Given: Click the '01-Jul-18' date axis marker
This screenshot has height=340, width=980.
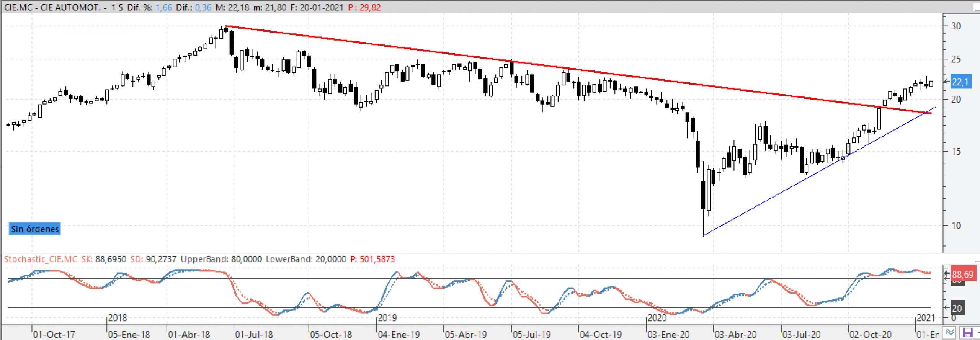Looking at the screenshot, I should click(x=254, y=334).
